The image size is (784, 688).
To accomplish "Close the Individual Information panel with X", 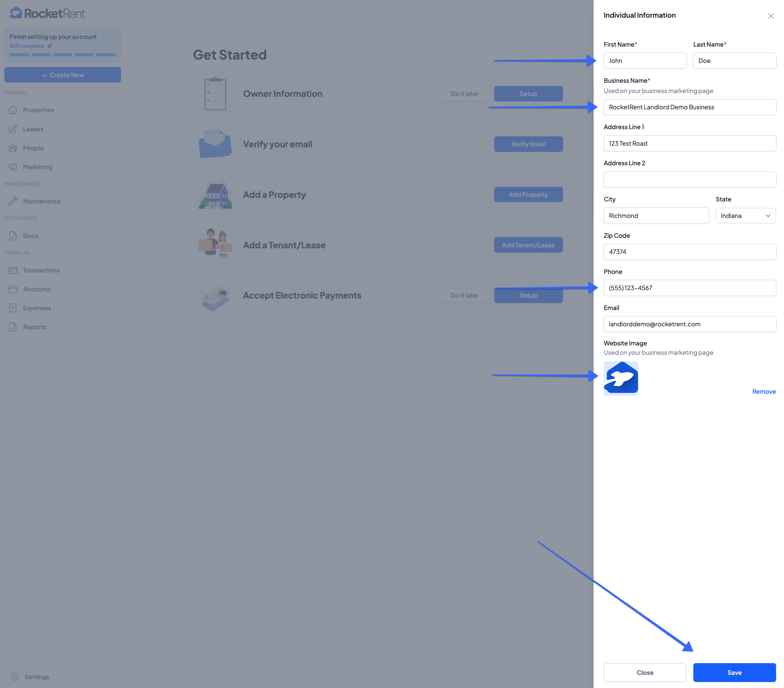I will coord(771,16).
